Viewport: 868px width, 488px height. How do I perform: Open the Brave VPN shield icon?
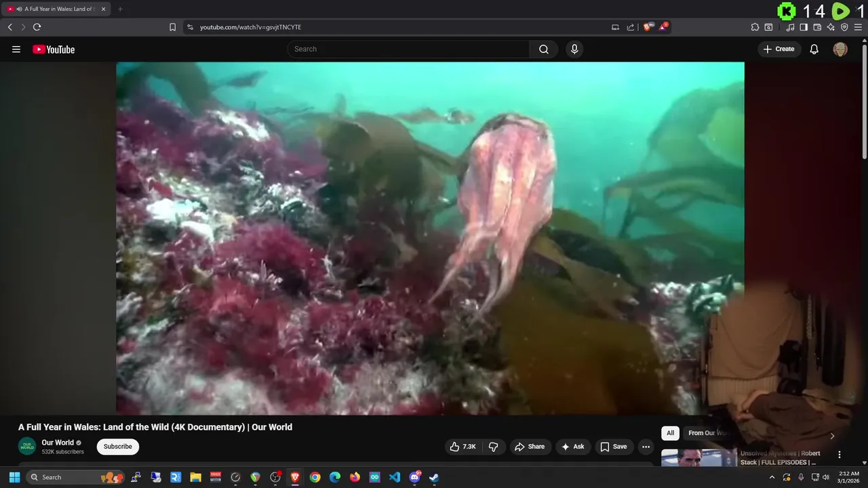click(844, 27)
